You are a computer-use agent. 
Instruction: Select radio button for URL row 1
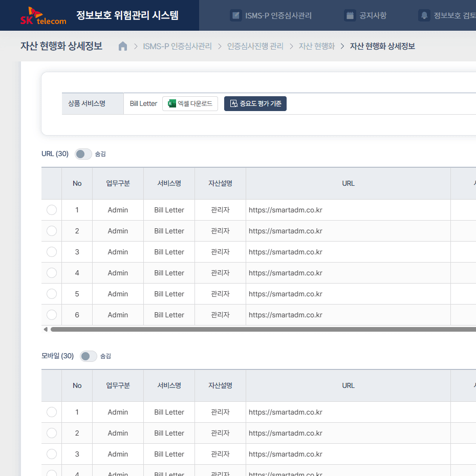(x=52, y=210)
